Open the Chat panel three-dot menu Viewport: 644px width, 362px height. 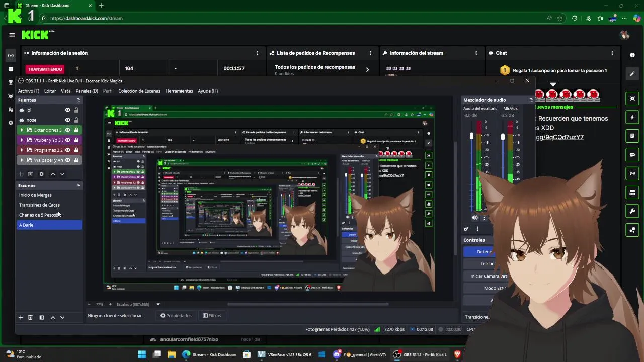click(612, 53)
